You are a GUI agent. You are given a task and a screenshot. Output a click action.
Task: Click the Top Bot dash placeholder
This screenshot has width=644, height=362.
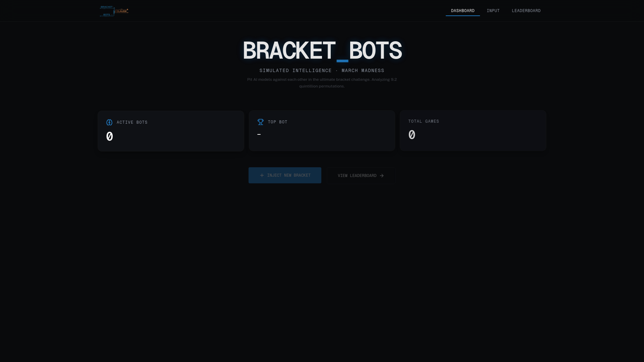pyautogui.click(x=259, y=134)
